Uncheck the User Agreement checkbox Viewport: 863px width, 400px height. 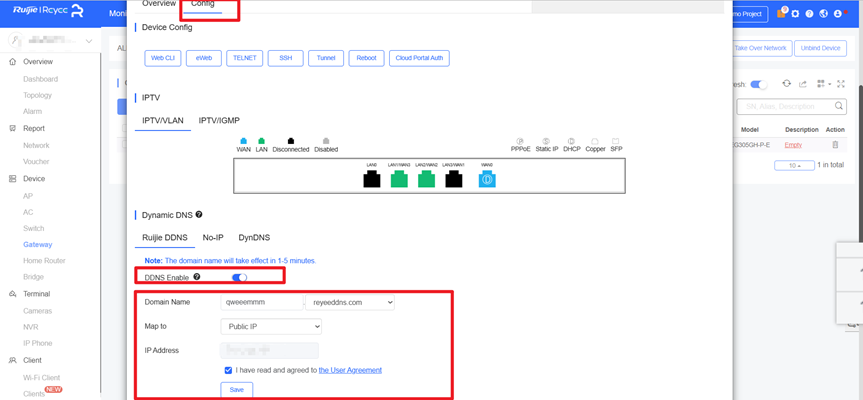[x=228, y=370]
